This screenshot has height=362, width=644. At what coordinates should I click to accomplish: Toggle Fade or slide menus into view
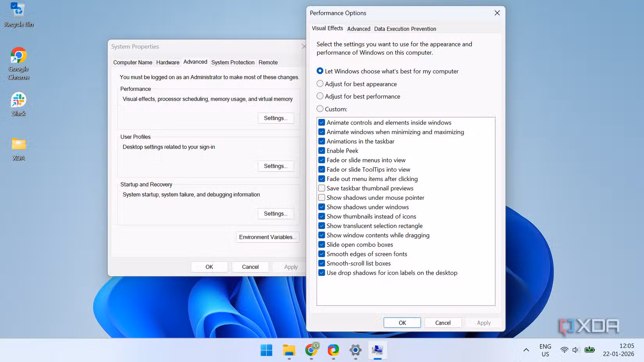322,160
